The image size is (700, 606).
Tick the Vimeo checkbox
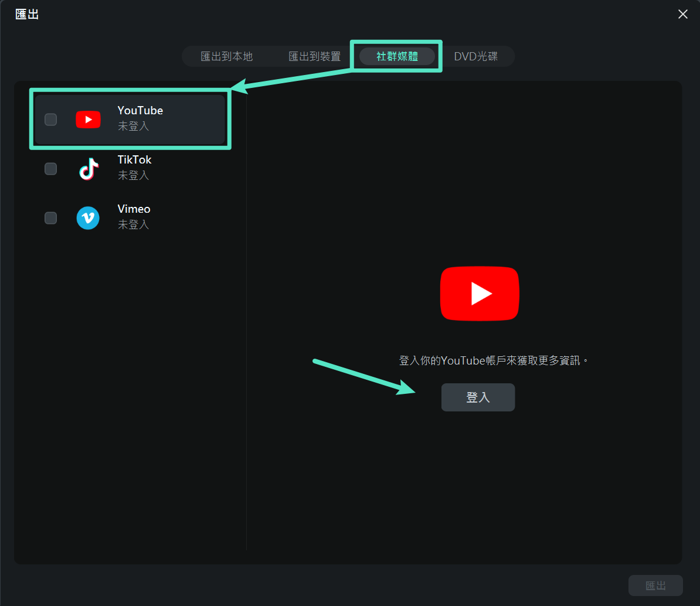click(50, 218)
